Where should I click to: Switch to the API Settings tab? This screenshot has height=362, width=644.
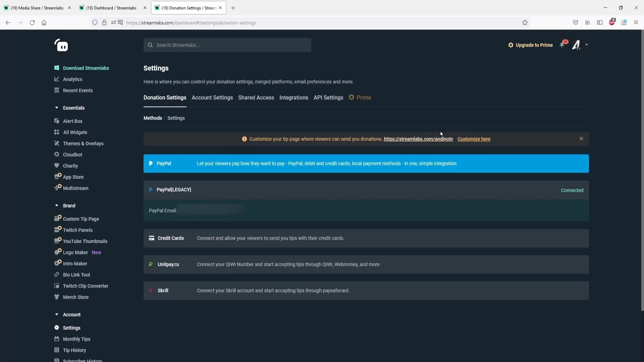[328, 98]
